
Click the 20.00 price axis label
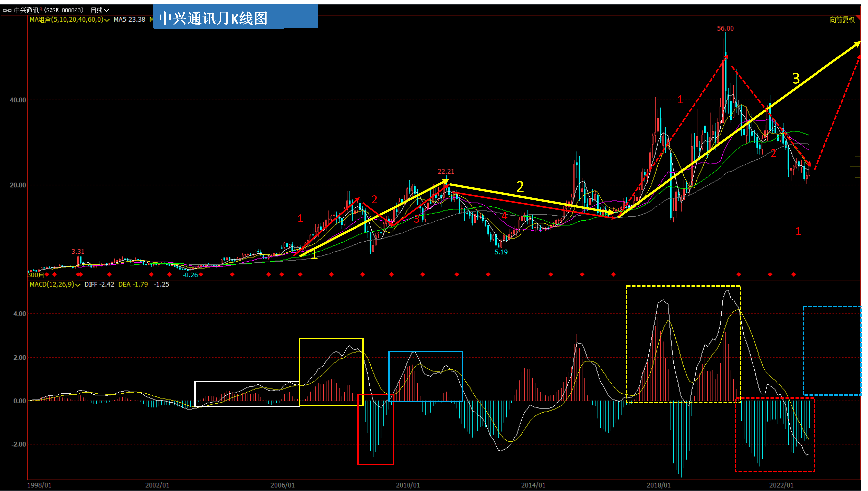tap(18, 185)
